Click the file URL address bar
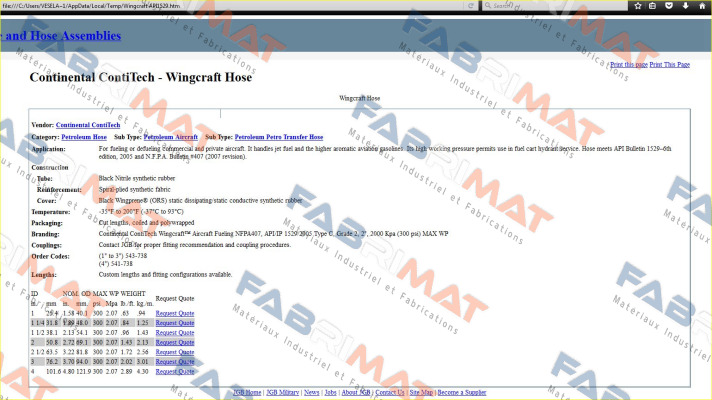The height and width of the screenshot is (400, 712). point(232,6)
